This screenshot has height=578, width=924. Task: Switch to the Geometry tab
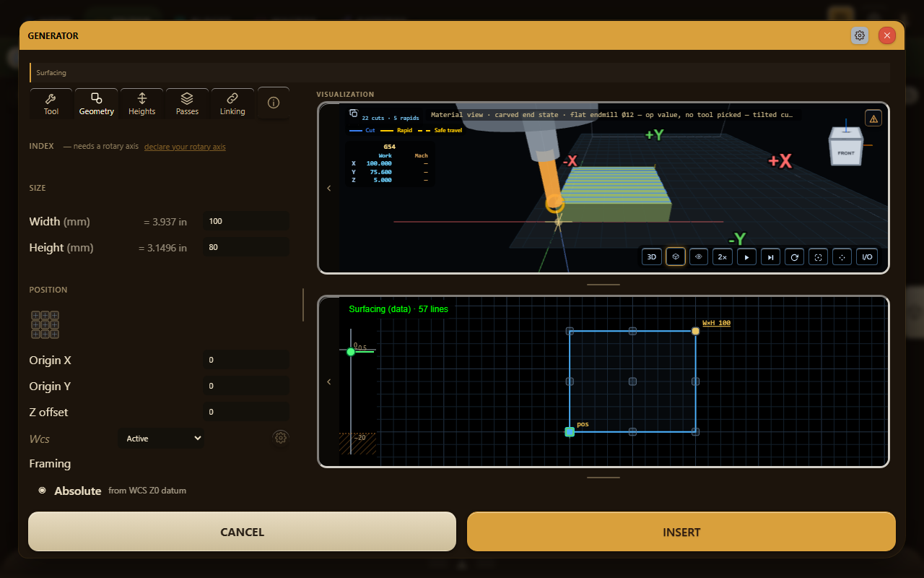(97, 103)
